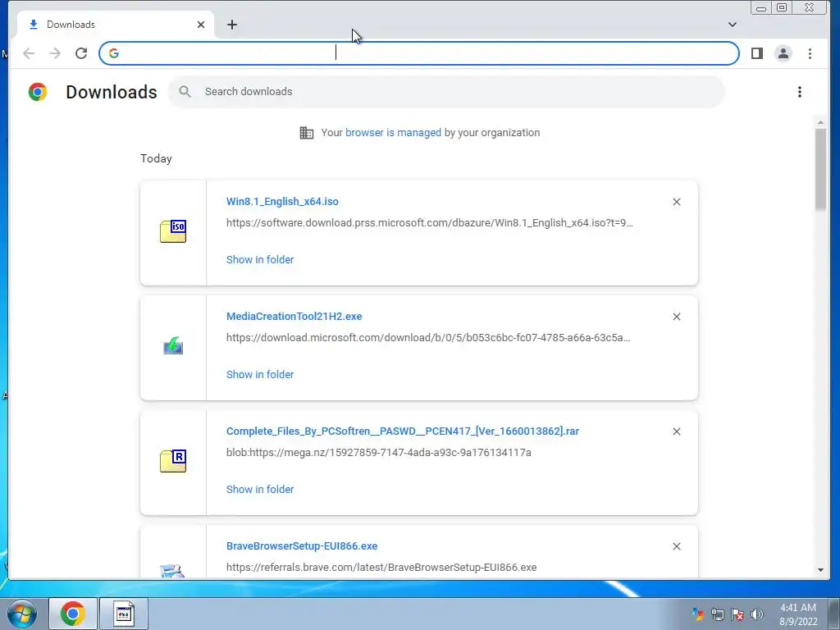Image resolution: width=840 pixels, height=630 pixels.
Task: Click the MediaCreationTool21H2 file icon
Action: tap(173, 346)
